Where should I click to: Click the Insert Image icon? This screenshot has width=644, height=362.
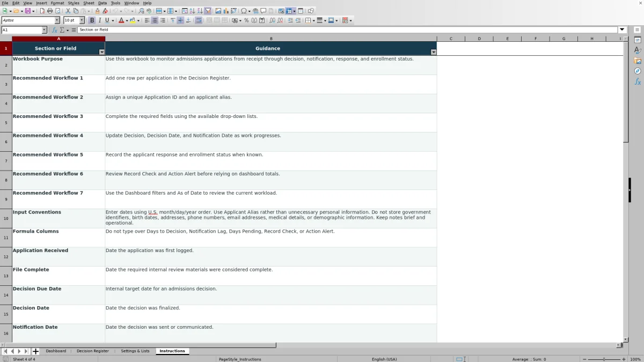click(218, 11)
